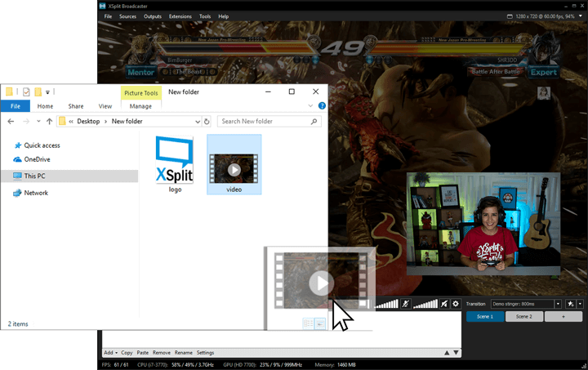Click Copy in the sources toolbar
The image size is (588, 370).
coord(127,352)
